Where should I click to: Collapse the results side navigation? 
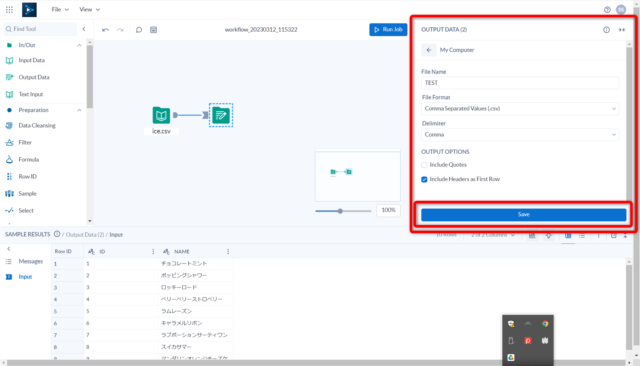coord(9,249)
